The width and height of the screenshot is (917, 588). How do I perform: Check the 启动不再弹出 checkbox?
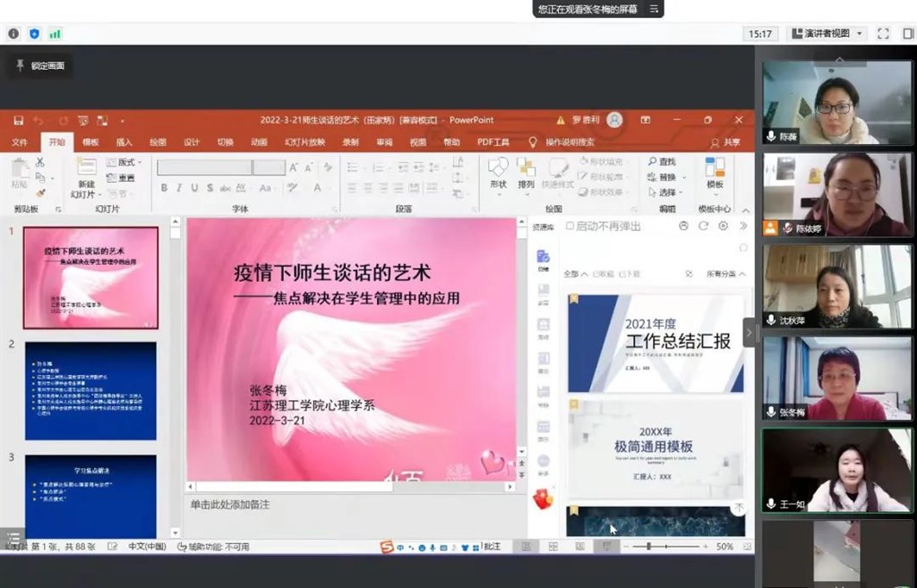pyautogui.click(x=569, y=226)
